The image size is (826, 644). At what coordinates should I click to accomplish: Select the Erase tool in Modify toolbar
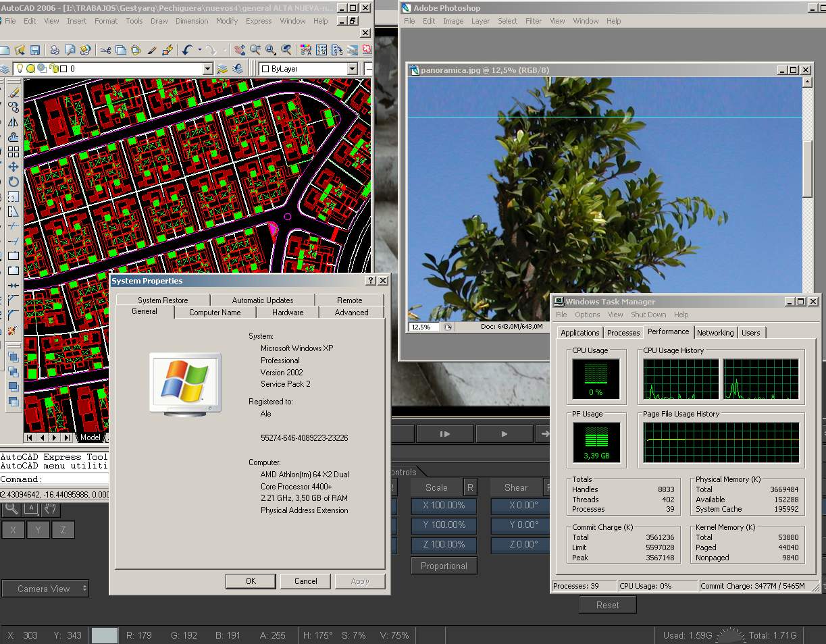pos(13,92)
